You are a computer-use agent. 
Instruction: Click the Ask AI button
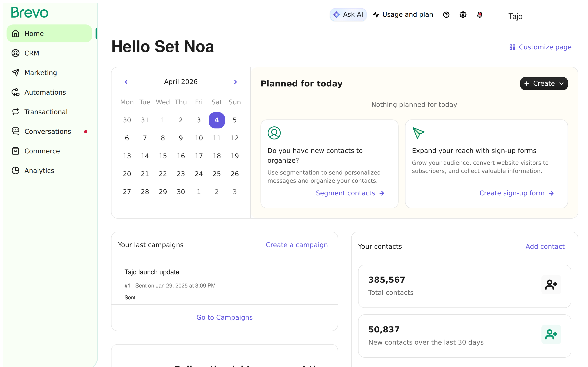348,14
